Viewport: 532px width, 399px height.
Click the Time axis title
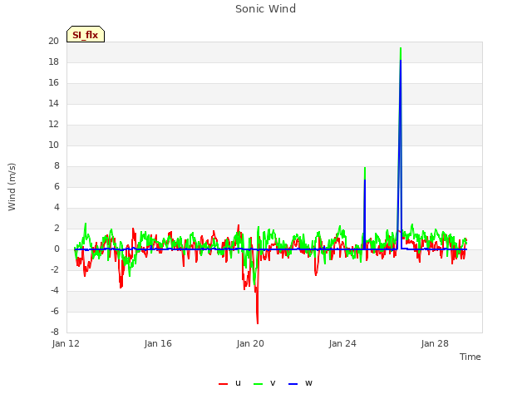470,357
